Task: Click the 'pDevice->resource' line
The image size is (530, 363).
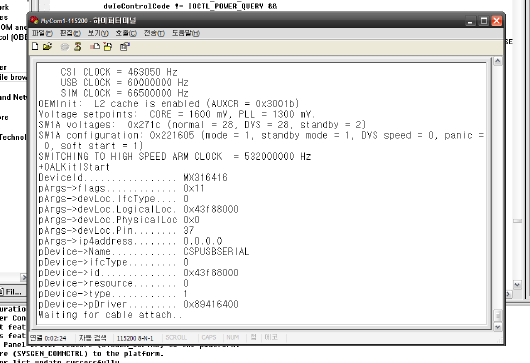Action: 114,283
